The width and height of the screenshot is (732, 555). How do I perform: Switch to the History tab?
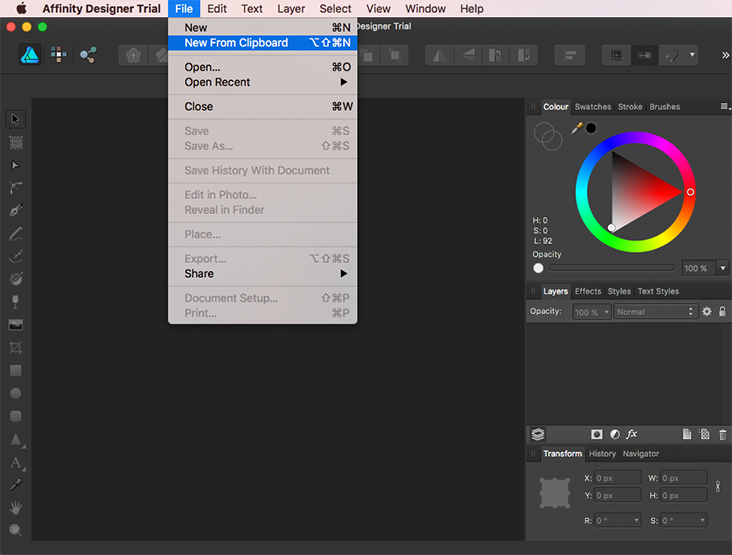602,454
